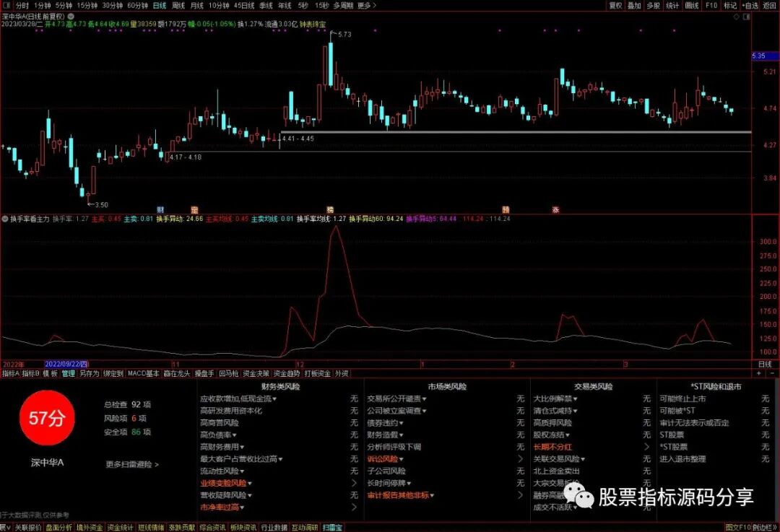
Task: Click the dropdown badge beside 深中华A(日线 前复权)
Action: pyautogui.click(x=70, y=17)
